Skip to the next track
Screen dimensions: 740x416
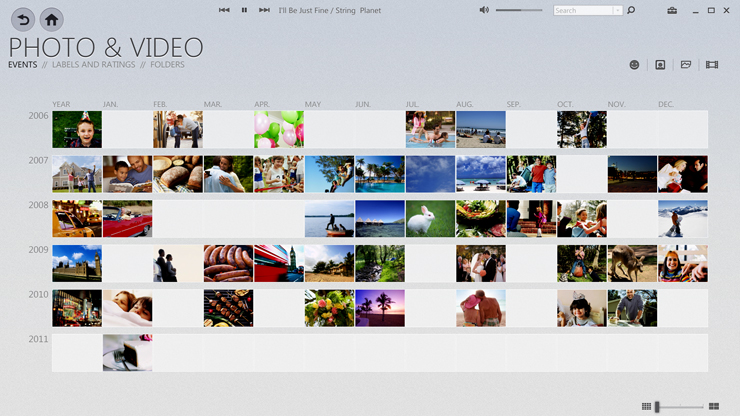coord(264,10)
